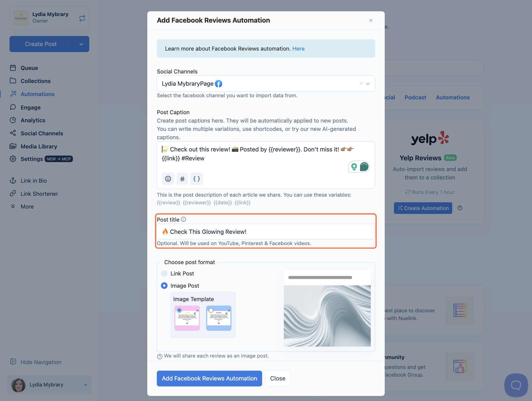532x401 pixels.
Task: Click the AI lightbulb caption generator icon
Action: pos(354,167)
